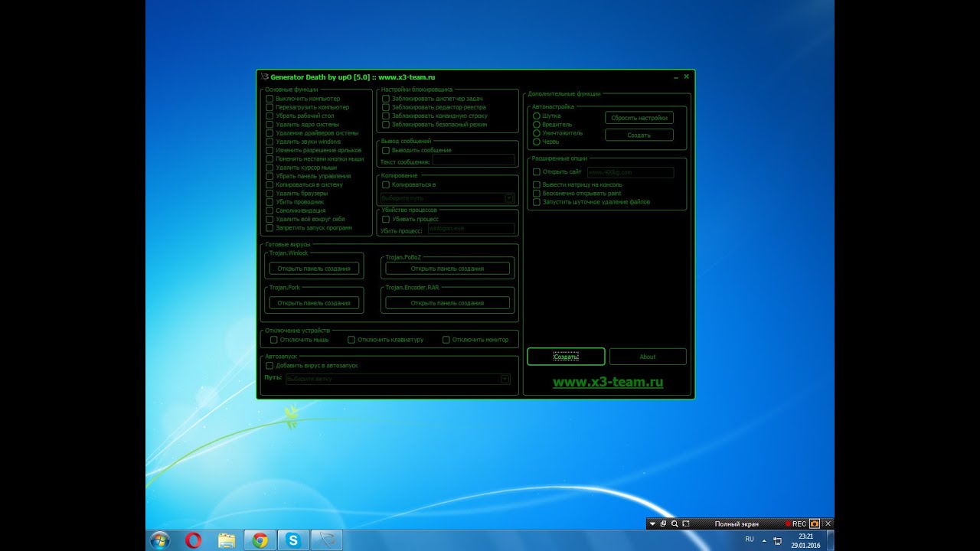Click the 'Убить процесс' winlogon.exe field
This screenshot has height=551, width=980.
(x=471, y=229)
